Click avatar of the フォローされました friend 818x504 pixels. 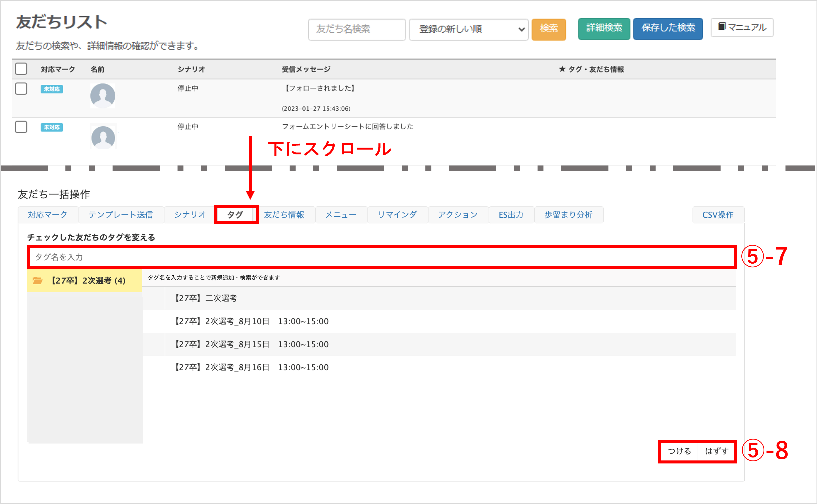pyautogui.click(x=103, y=96)
